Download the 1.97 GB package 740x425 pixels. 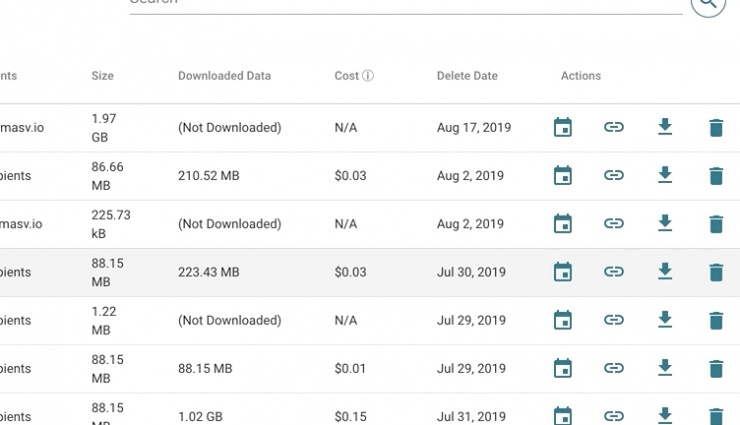click(665, 127)
